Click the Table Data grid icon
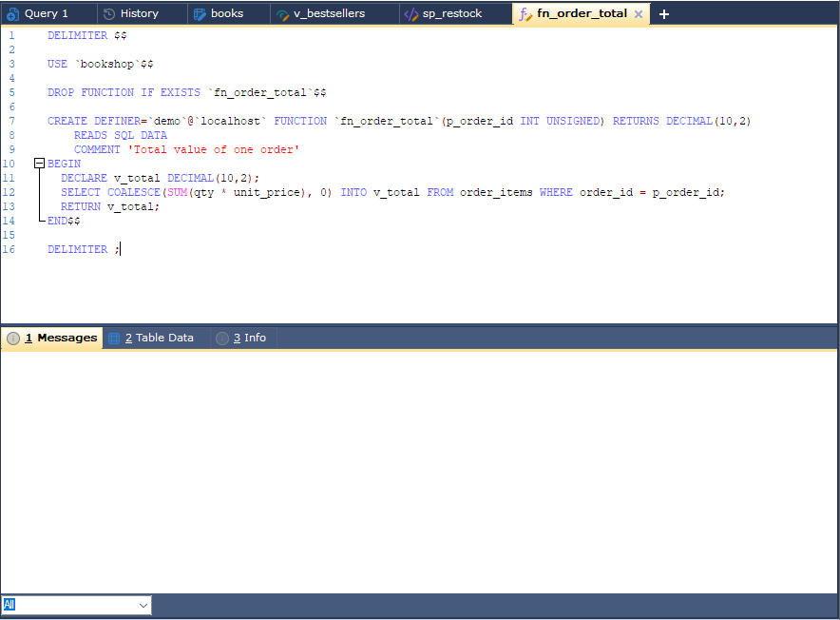The image size is (840, 620). tap(114, 339)
